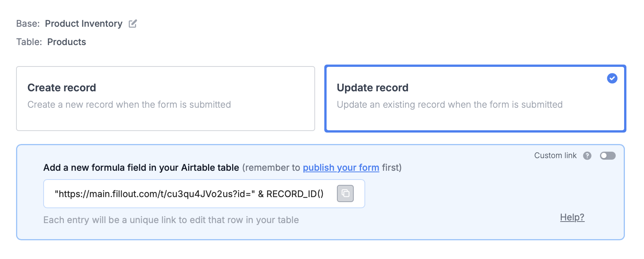Click 'Update an existing record' description text
Viewport: 644px width, 259px height.
[x=449, y=105]
